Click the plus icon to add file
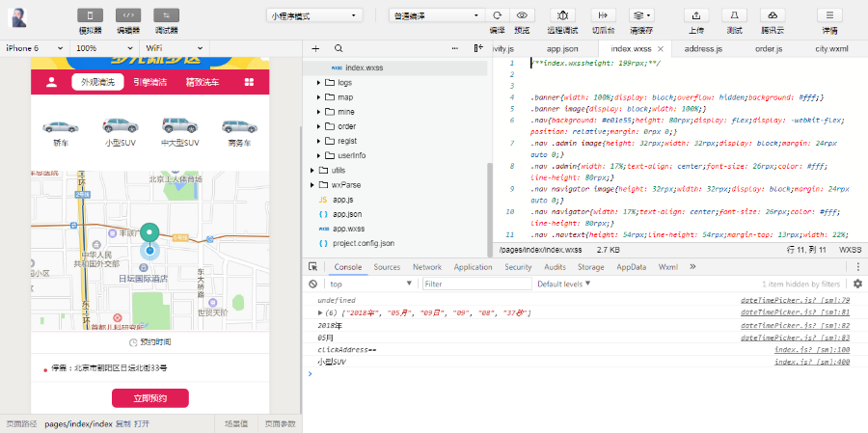868x433 pixels. click(x=316, y=48)
